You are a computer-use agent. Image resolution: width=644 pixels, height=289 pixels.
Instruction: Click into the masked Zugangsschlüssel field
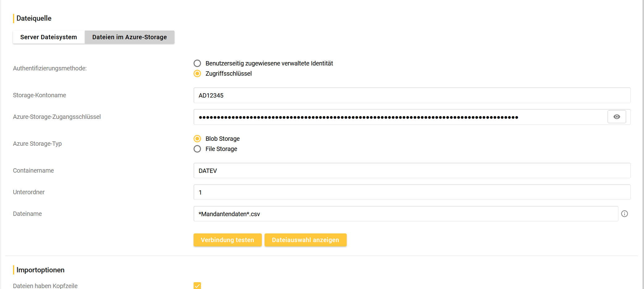[x=400, y=117]
